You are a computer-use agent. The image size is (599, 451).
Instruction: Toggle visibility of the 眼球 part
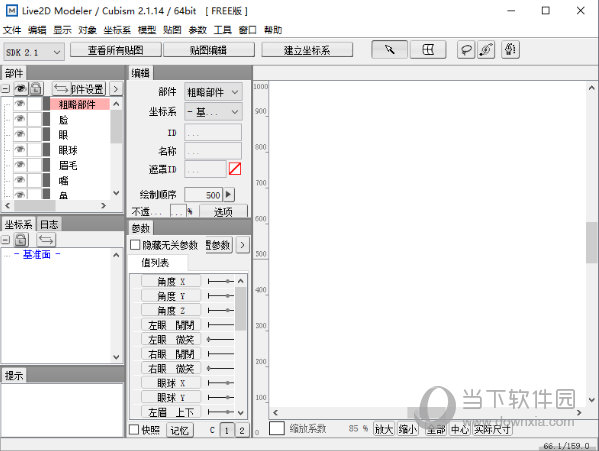tap(20, 150)
